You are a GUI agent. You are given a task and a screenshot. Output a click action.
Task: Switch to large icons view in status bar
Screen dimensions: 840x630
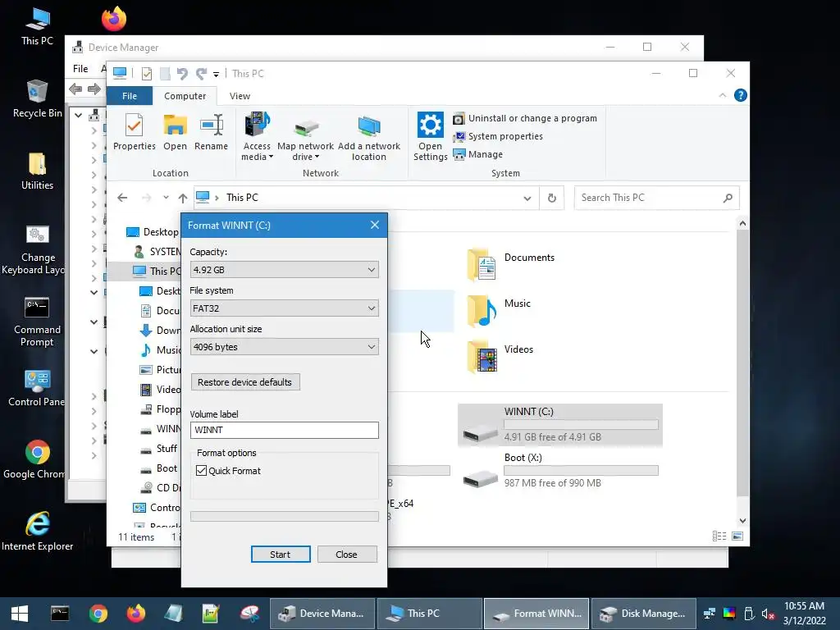click(x=737, y=536)
